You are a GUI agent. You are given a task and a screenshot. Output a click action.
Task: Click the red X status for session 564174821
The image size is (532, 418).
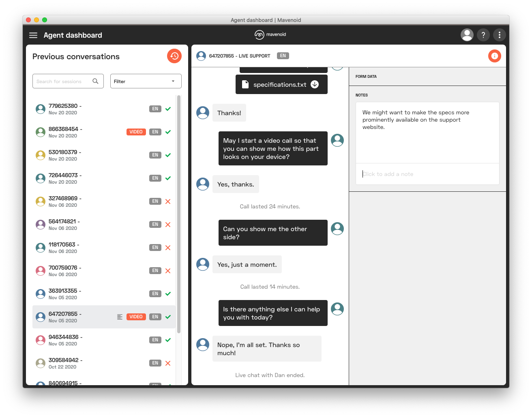coord(168,224)
